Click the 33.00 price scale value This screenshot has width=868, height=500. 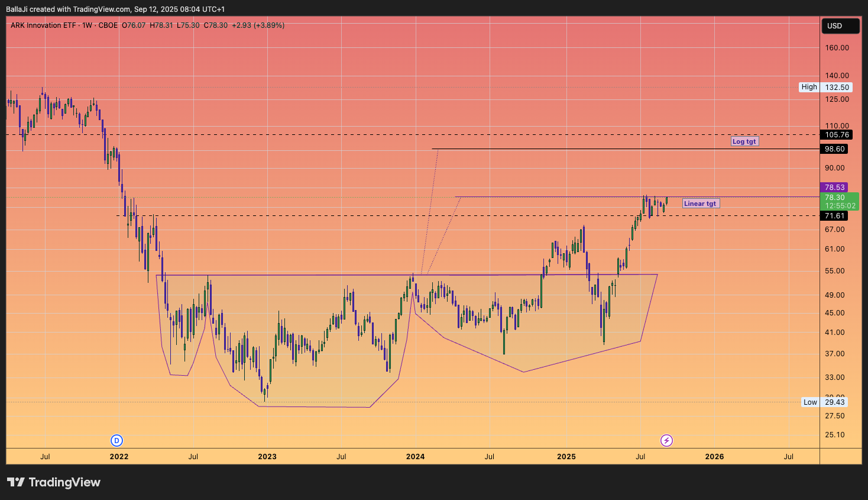[834, 378]
